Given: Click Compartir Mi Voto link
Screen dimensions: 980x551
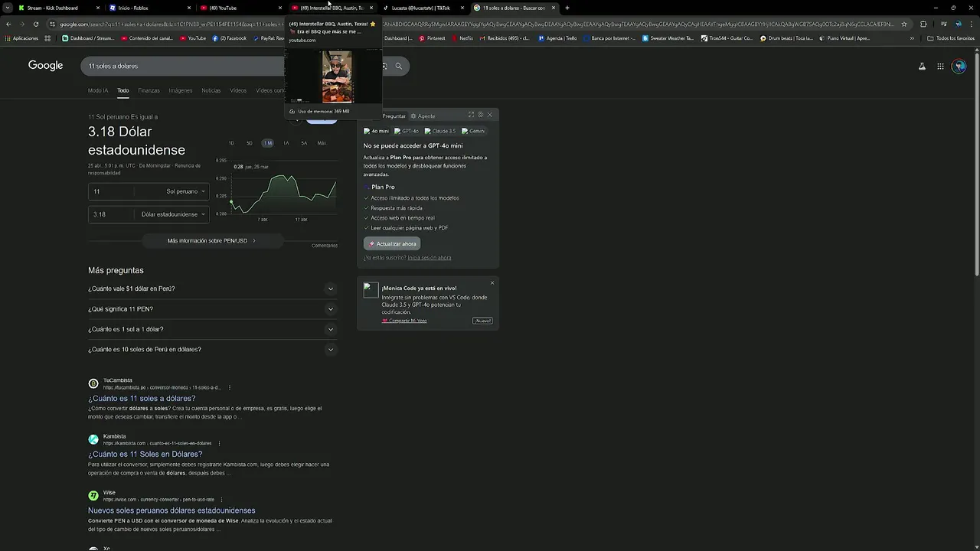Looking at the screenshot, I should (404, 321).
